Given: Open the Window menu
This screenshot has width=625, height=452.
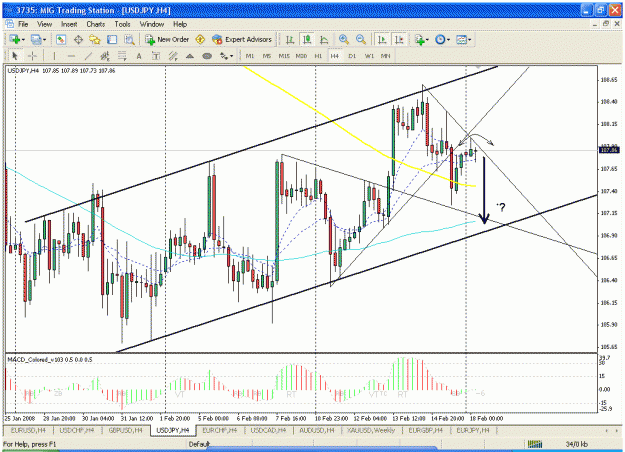Looking at the screenshot, I should [x=151, y=24].
